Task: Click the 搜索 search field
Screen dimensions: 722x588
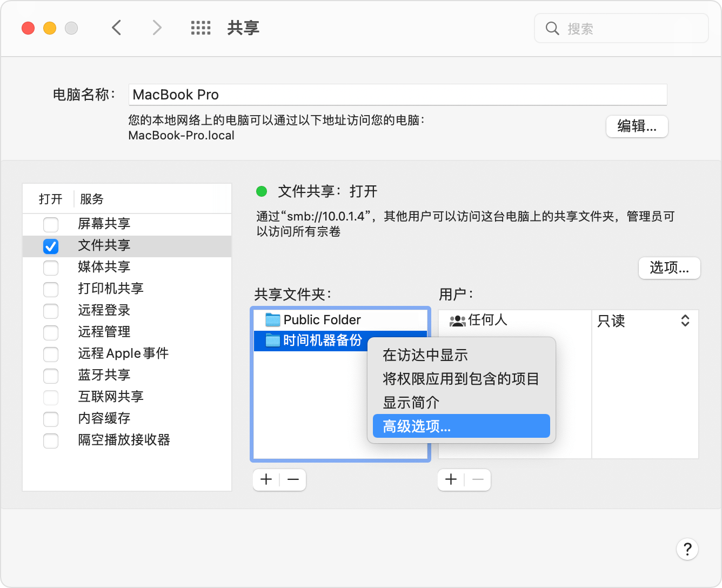Action: (x=621, y=29)
